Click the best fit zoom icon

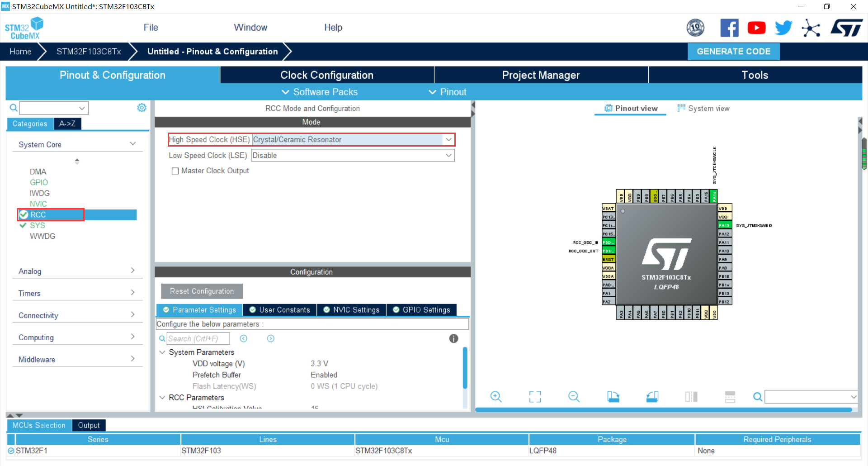(534, 397)
